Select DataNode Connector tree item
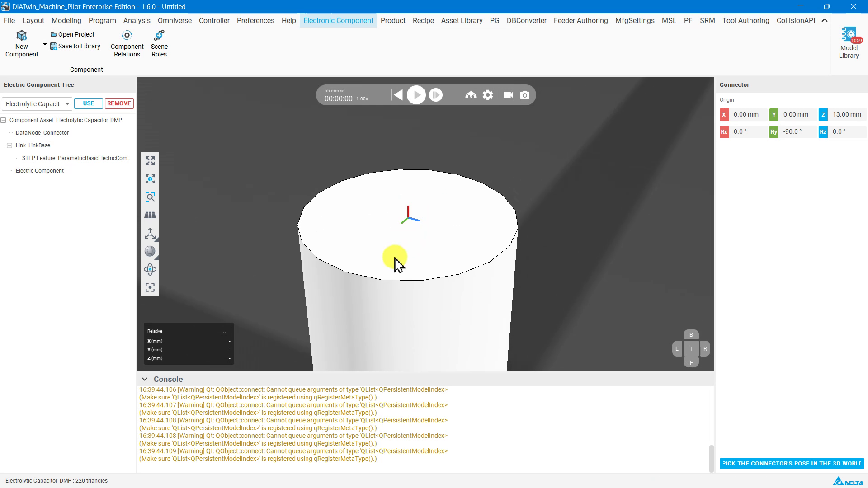Screen dimensions: 868x488 click(42, 133)
